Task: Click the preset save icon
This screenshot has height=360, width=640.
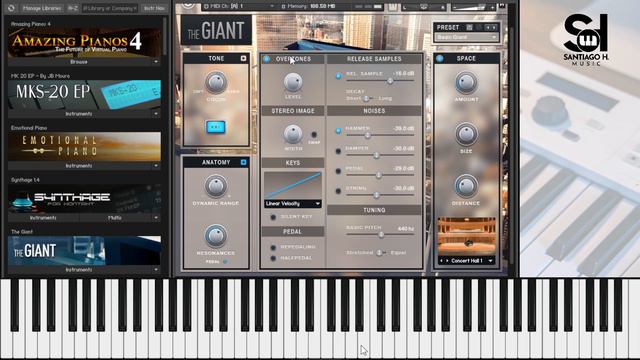Action: [x=469, y=27]
